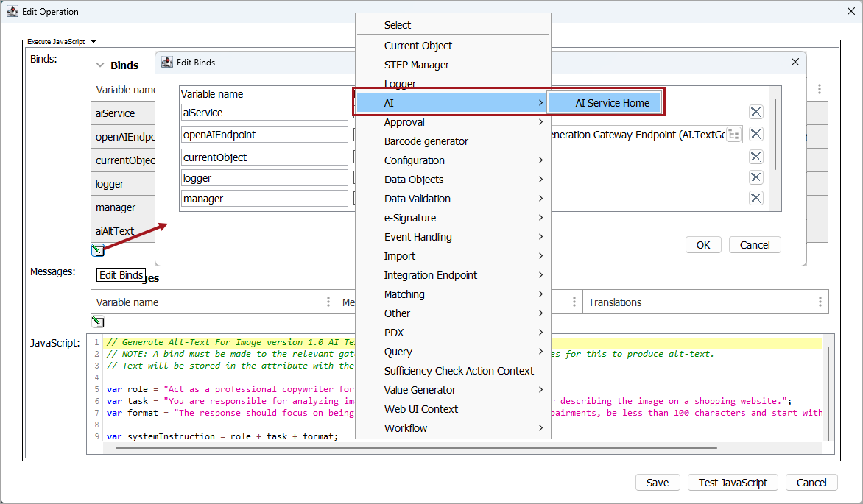Open node picker for Gateway Endpoint field
This screenshot has height=504, width=863.
coord(733,134)
